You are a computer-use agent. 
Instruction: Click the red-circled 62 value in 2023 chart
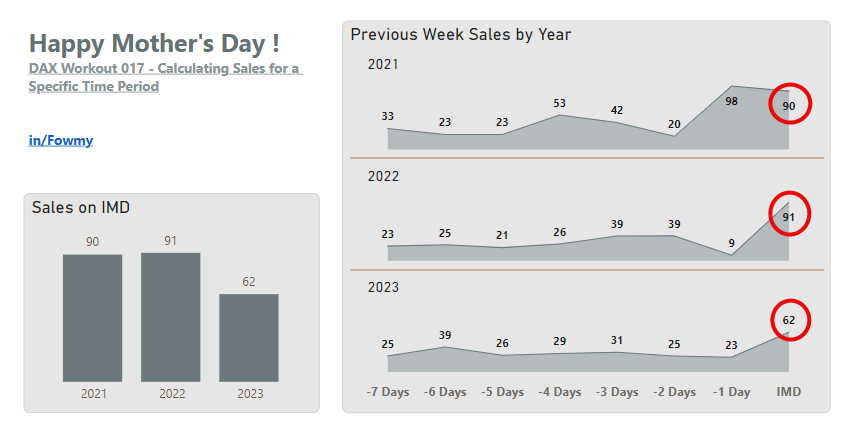click(x=789, y=321)
